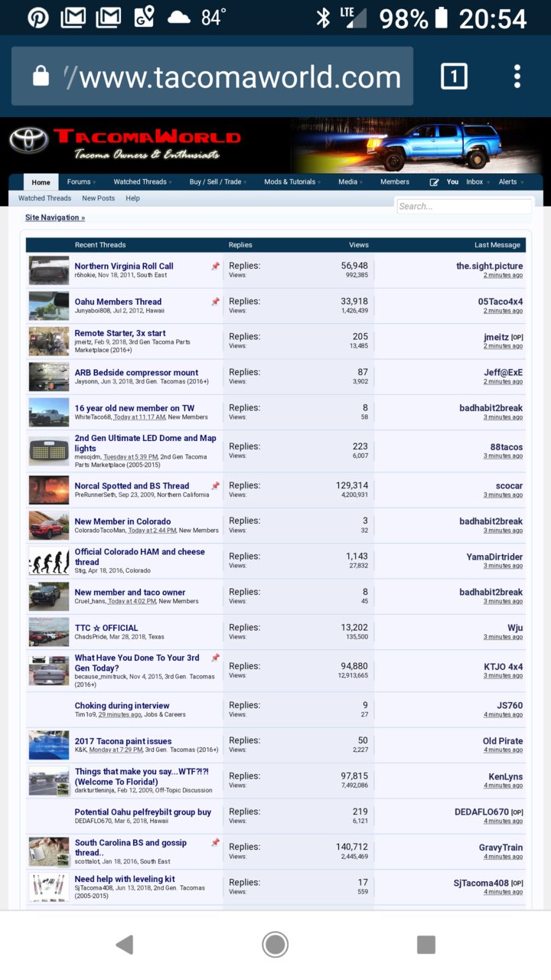Select the Home tab
The height and width of the screenshot is (980, 551).
pyautogui.click(x=41, y=182)
